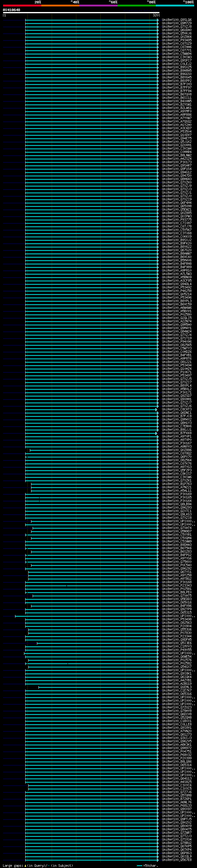Click the red 20% identity legend segment

pos(22,6)
